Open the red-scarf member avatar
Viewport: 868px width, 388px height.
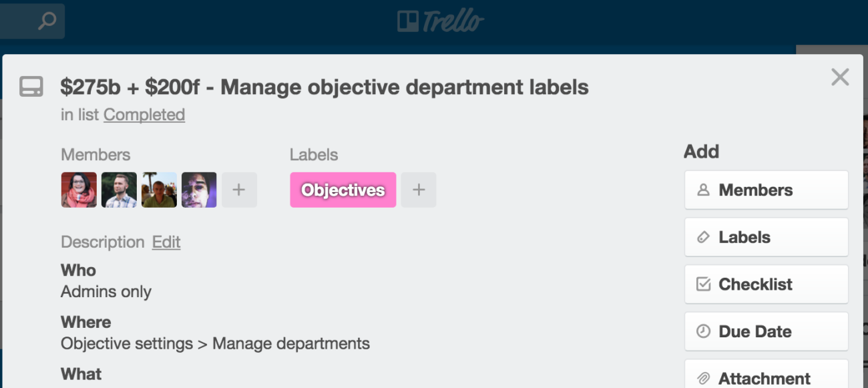[79, 190]
